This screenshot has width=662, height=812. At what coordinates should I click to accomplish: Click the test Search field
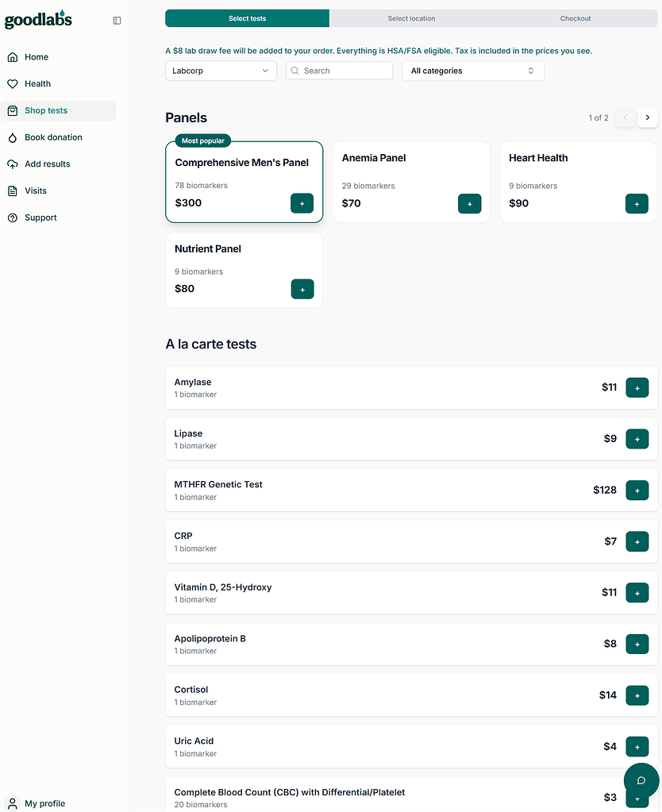click(340, 71)
